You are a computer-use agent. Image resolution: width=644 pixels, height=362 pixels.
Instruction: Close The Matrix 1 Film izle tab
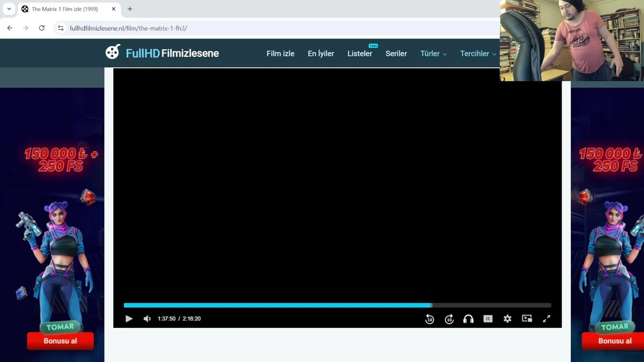114,9
